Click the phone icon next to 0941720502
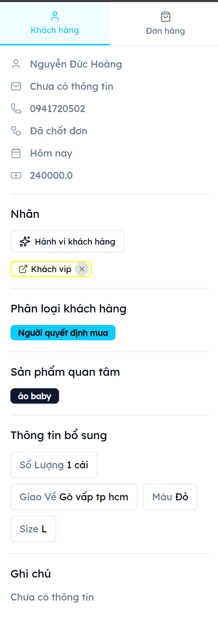Screen dimensions: 218x644 click(x=16, y=109)
